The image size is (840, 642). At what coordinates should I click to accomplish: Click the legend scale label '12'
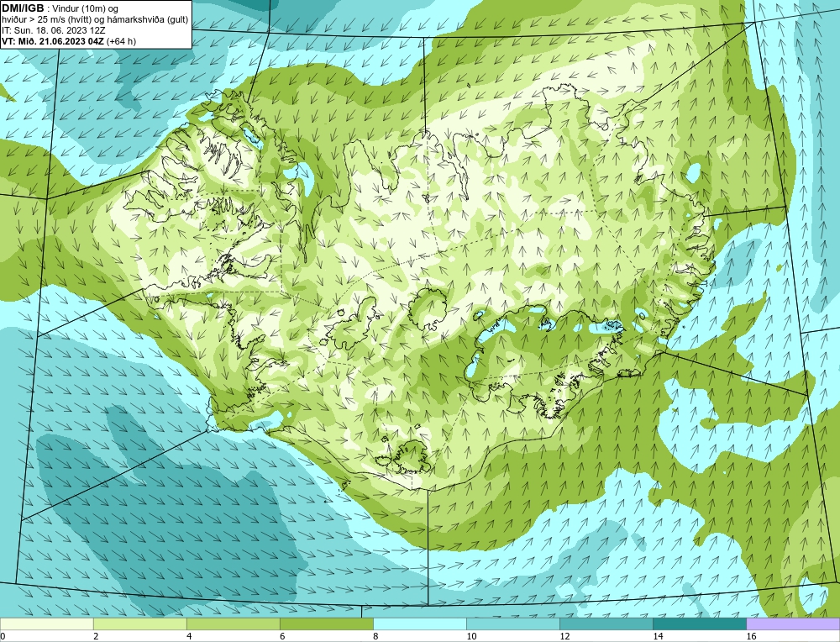pyautogui.click(x=564, y=636)
